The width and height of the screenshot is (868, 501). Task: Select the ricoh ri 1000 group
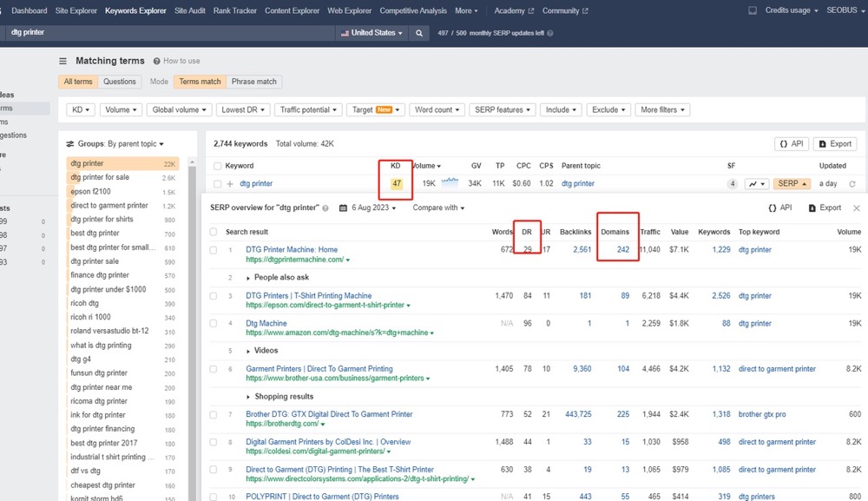pyautogui.click(x=123, y=317)
